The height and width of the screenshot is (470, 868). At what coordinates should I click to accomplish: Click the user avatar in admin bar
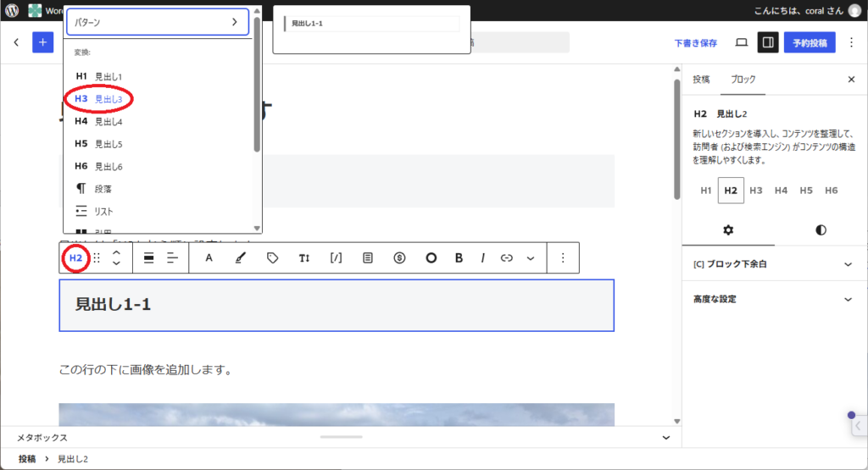pyautogui.click(x=855, y=10)
